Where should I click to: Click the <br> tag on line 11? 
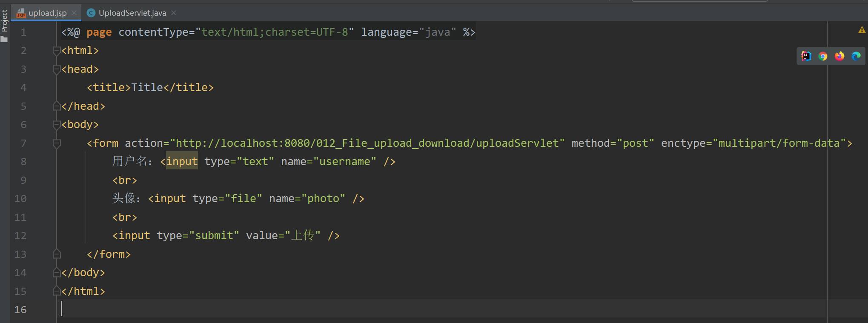pyautogui.click(x=125, y=217)
